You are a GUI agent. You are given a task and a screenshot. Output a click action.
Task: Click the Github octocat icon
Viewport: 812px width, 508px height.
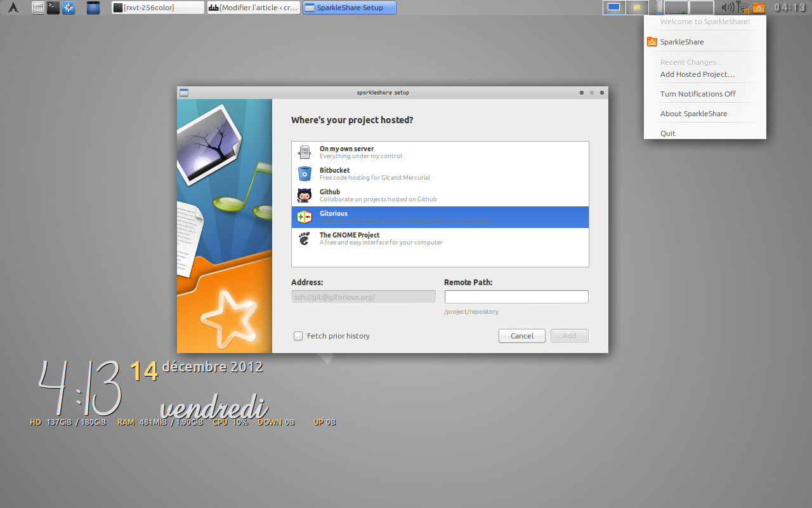tap(304, 196)
